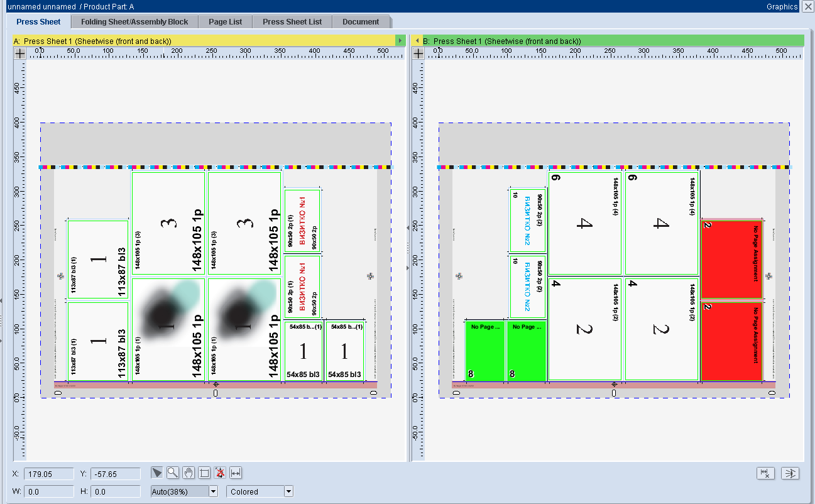This screenshot has height=504, width=815.
Task: Select right lower page 2 in view B
Action: coord(662,329)
